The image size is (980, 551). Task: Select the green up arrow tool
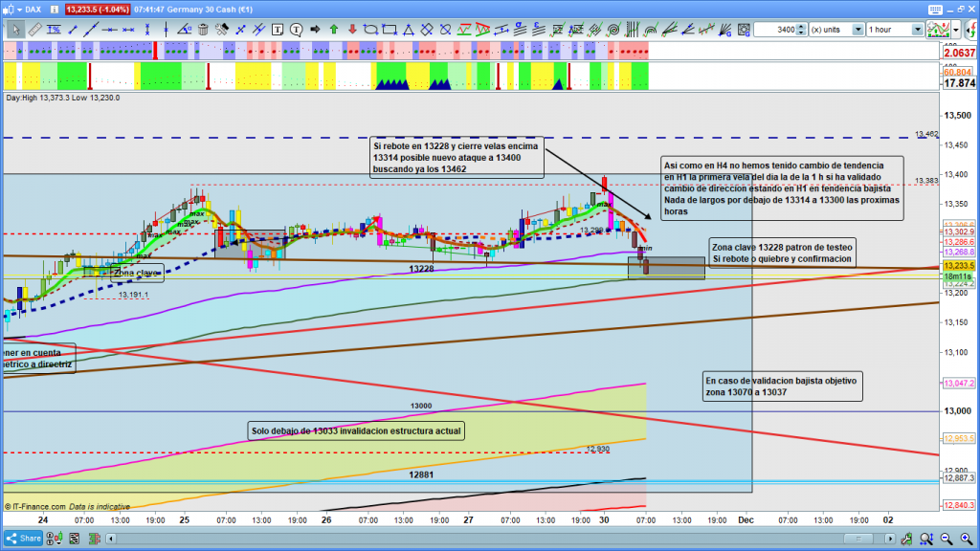point(333,30)
